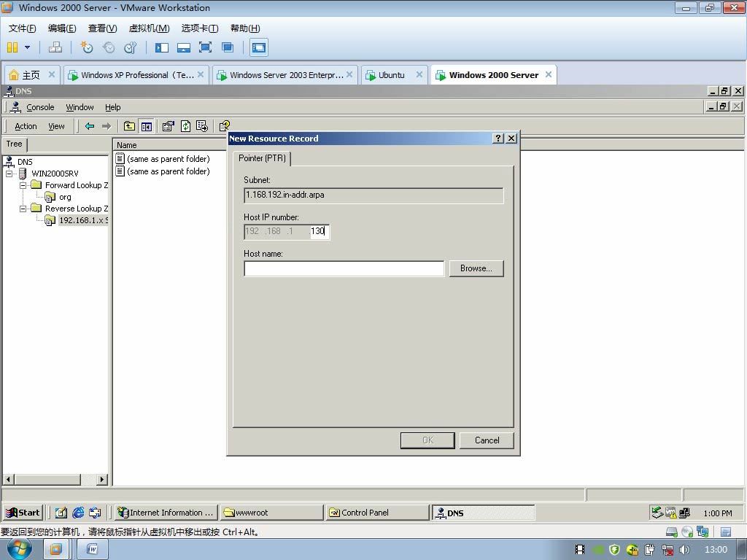Enter full screen mode icon
Image resolution: width=747 pixels, height=560 pixels.
point(205,47)
